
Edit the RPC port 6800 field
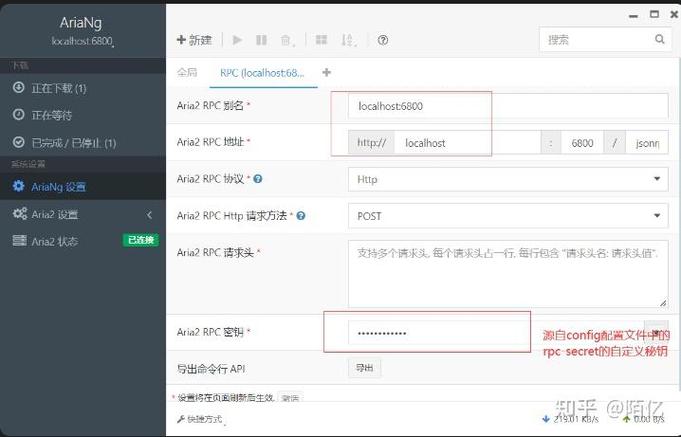click(x=582, y=142)
